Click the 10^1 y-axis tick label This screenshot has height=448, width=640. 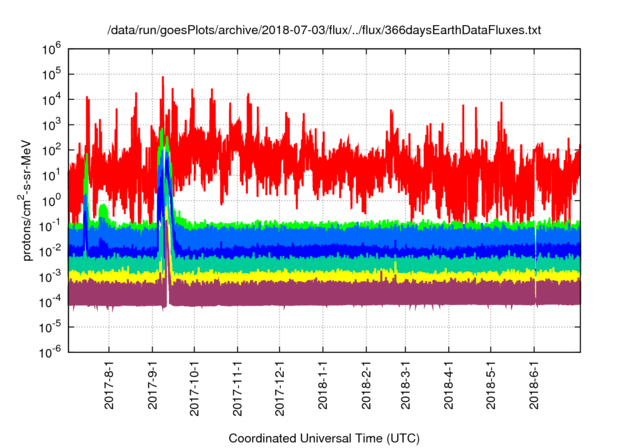[51, 176]
